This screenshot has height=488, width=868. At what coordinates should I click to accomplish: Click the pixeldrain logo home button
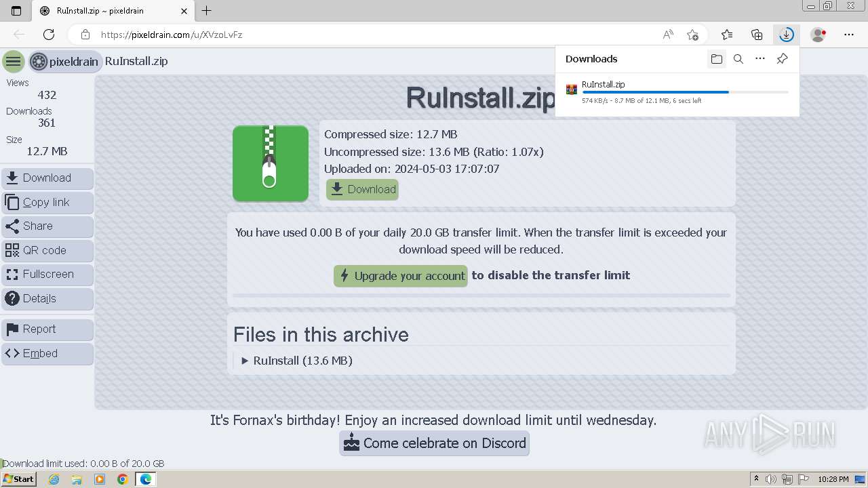pyautogui.click(x=65, y=62)
